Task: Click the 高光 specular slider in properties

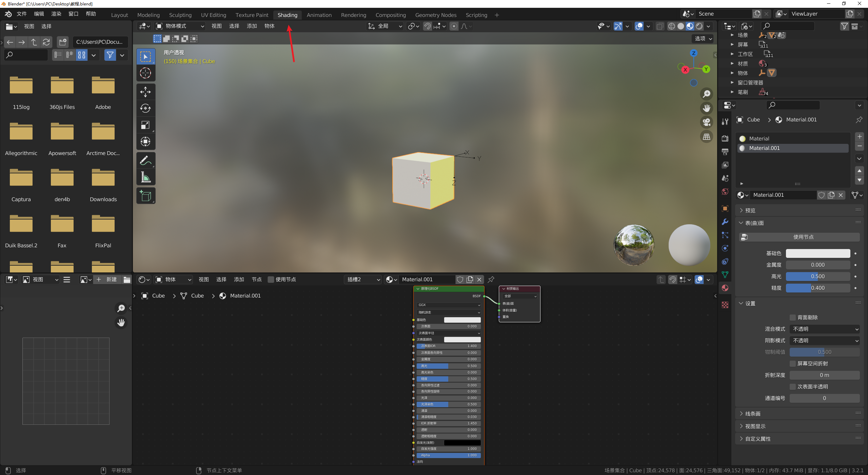Action: [x=817, y=277]
